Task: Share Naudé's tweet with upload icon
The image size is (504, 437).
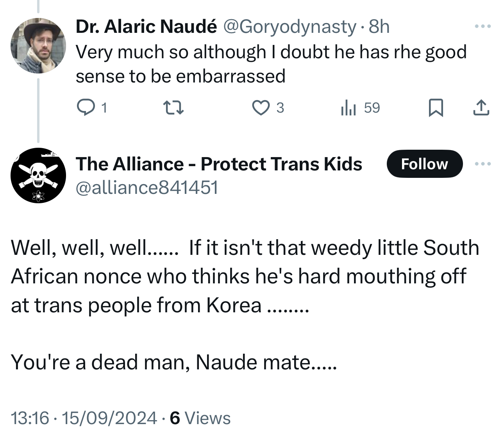Action: (x=481, y=108)
